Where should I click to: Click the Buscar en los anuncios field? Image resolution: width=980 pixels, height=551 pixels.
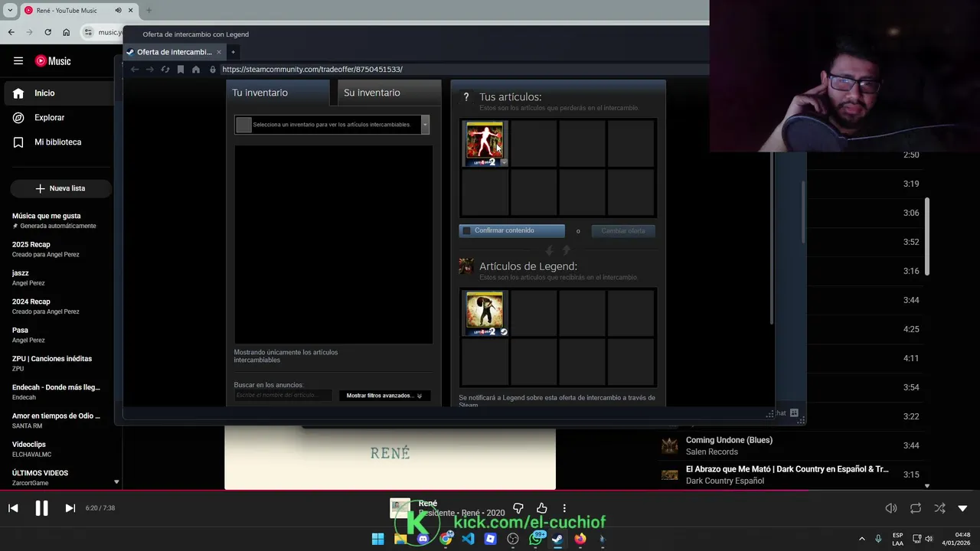pyautogui.click(x=283, y=396)
